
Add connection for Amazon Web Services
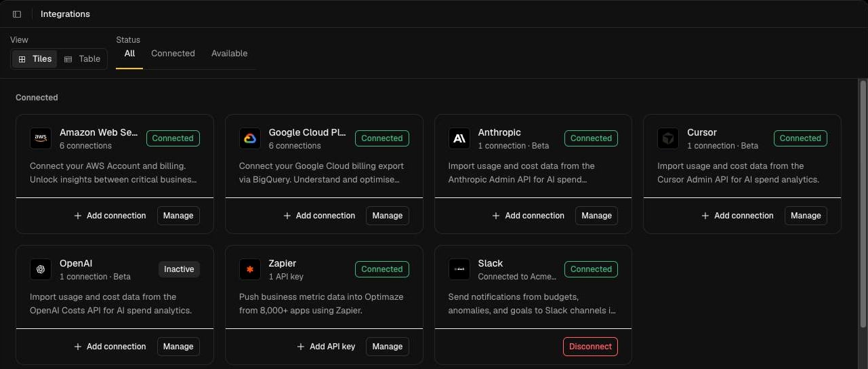point(110,216)
